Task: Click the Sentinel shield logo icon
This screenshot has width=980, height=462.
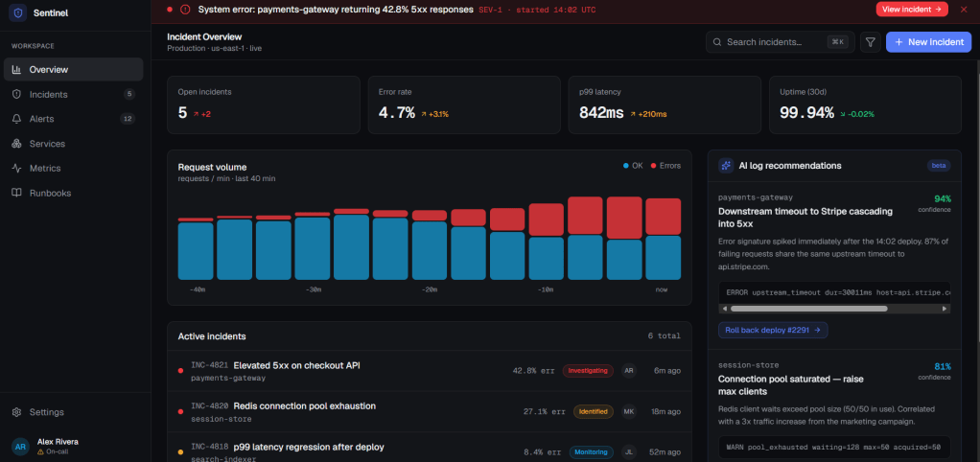Action: point(17,14)
